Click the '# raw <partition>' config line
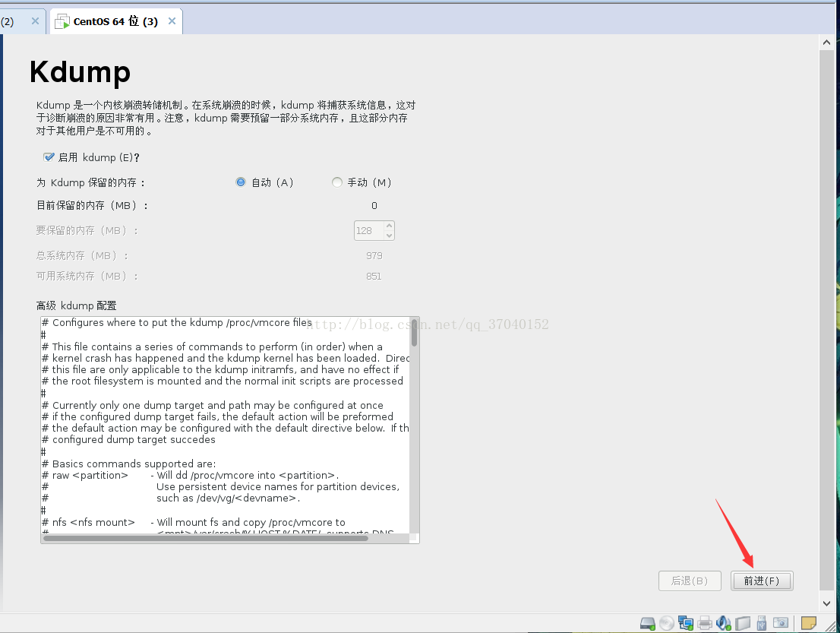840x633 pixels. [x=190, y=476]
